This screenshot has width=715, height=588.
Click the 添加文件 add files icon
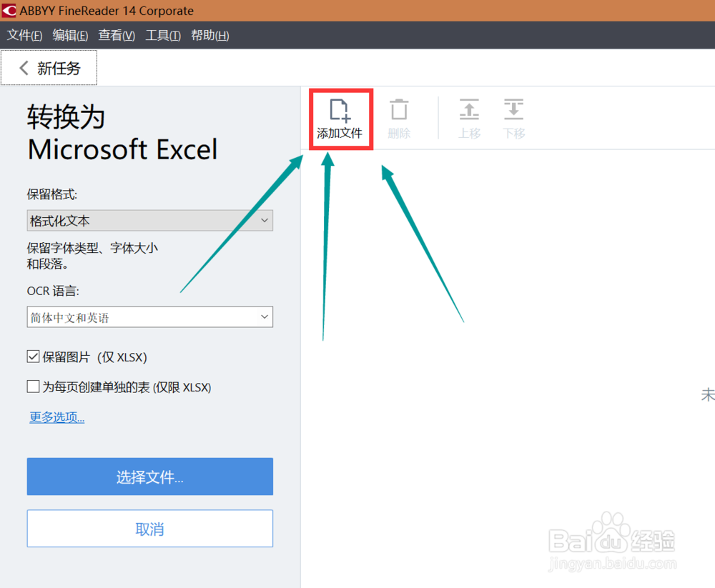tap(340, 116)
